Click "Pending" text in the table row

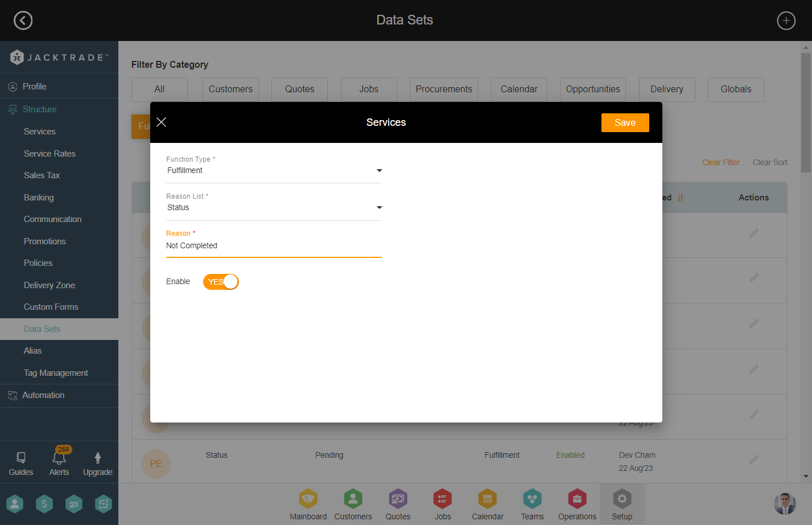(329, 455)
